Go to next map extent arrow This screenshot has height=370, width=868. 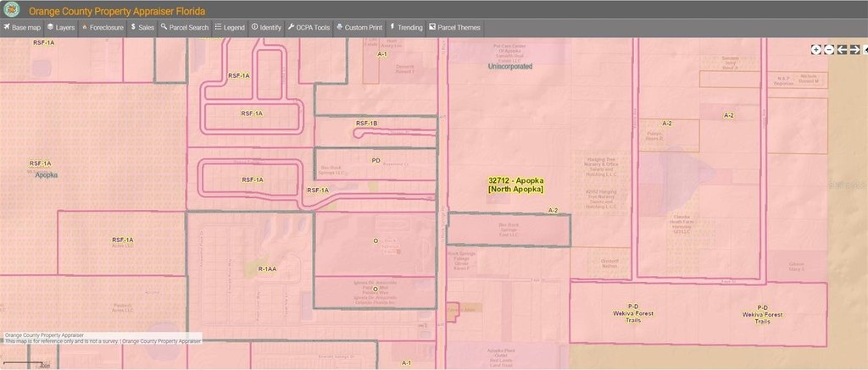(x=854, y=50)
